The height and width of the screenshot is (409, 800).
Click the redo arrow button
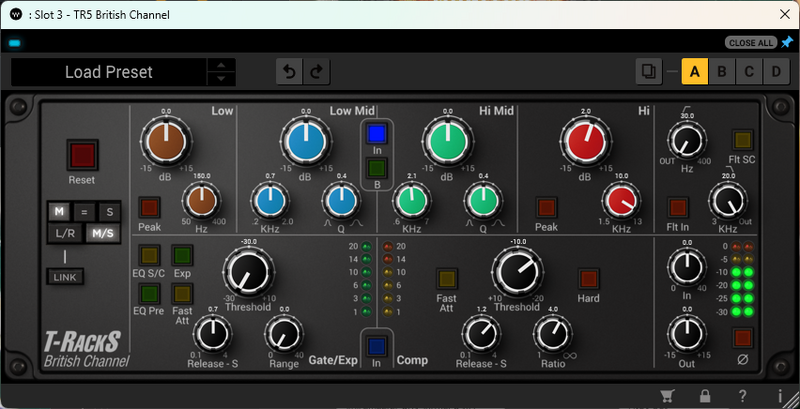pyautogui.click(x=317, y=72)
